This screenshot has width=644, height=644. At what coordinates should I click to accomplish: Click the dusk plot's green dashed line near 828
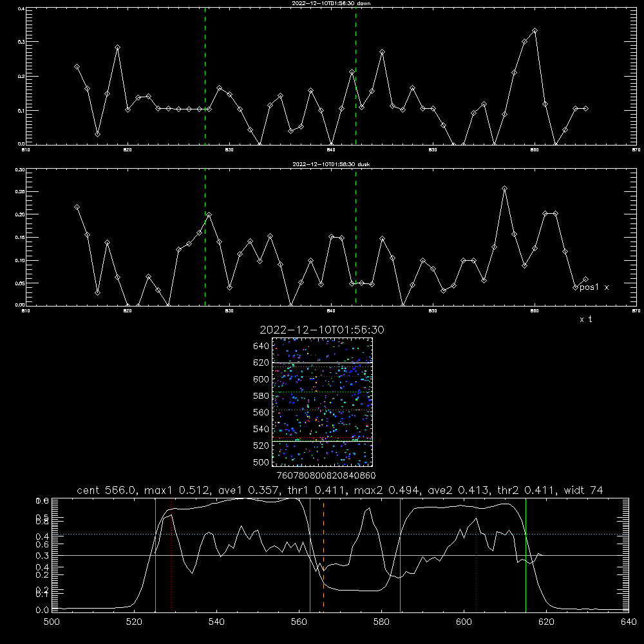point(205,238)
